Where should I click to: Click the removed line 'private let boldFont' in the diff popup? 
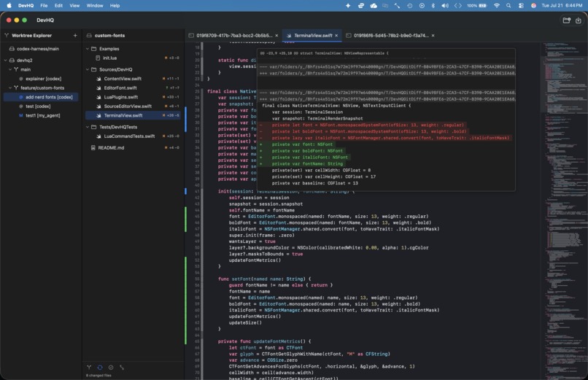[369, 131]
